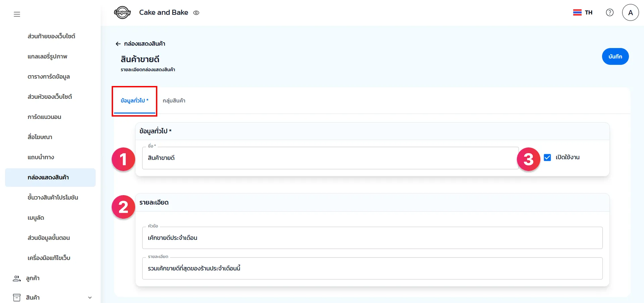Click the Company logo icon

122,13
